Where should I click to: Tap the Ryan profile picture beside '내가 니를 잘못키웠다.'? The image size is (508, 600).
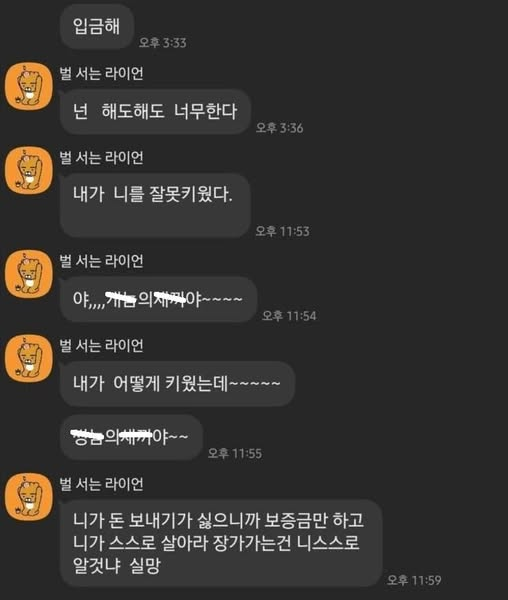tap(29, 171)
